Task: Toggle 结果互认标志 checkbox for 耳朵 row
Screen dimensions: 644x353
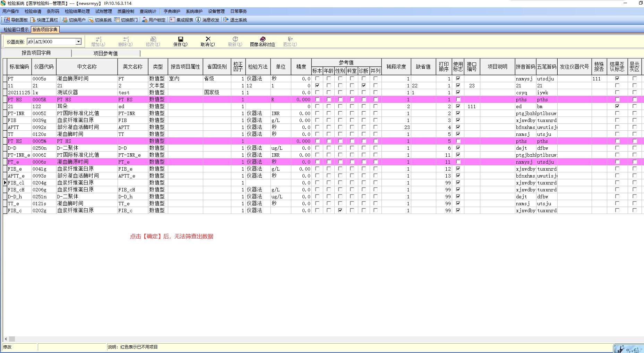Action: point(617,106)
